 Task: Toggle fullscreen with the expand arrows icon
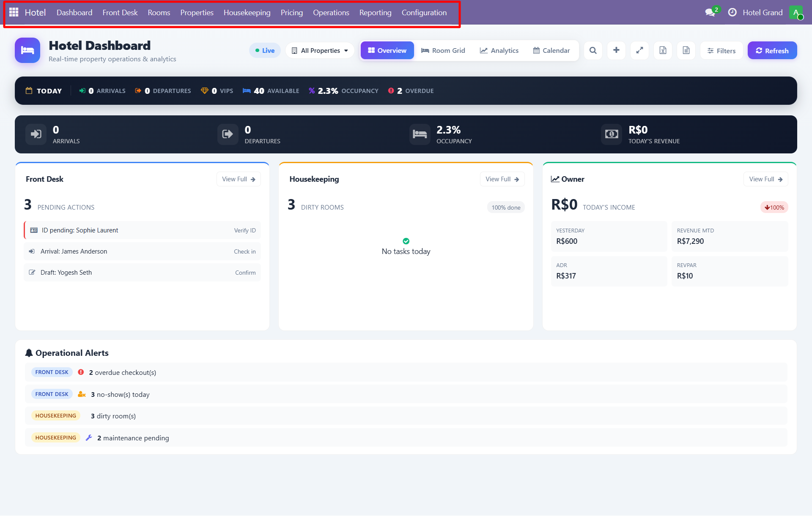(x=639, y=50)
